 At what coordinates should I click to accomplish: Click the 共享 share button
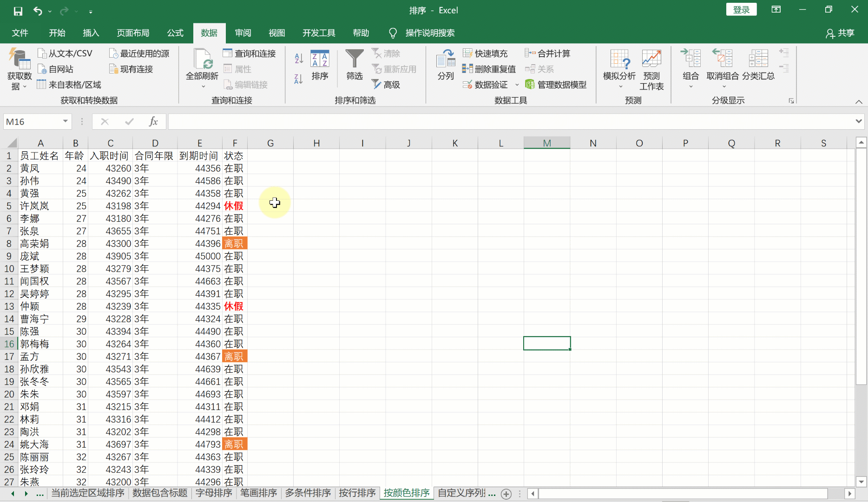(840, 33)
